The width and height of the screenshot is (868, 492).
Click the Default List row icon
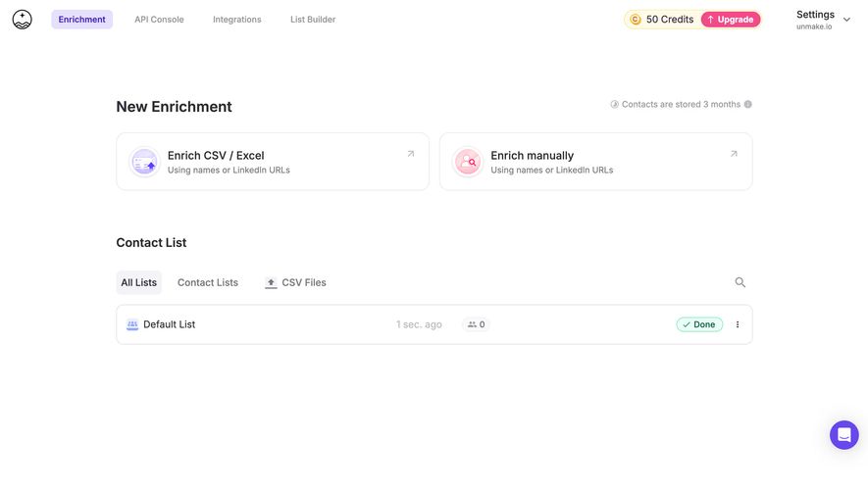click(x=132, y=324)
